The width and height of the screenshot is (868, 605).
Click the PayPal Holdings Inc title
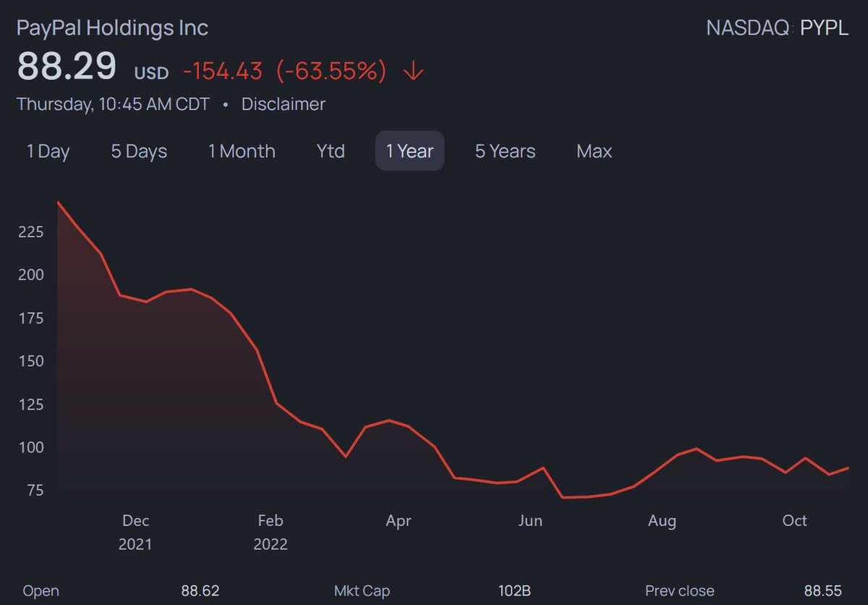(112, 28)
